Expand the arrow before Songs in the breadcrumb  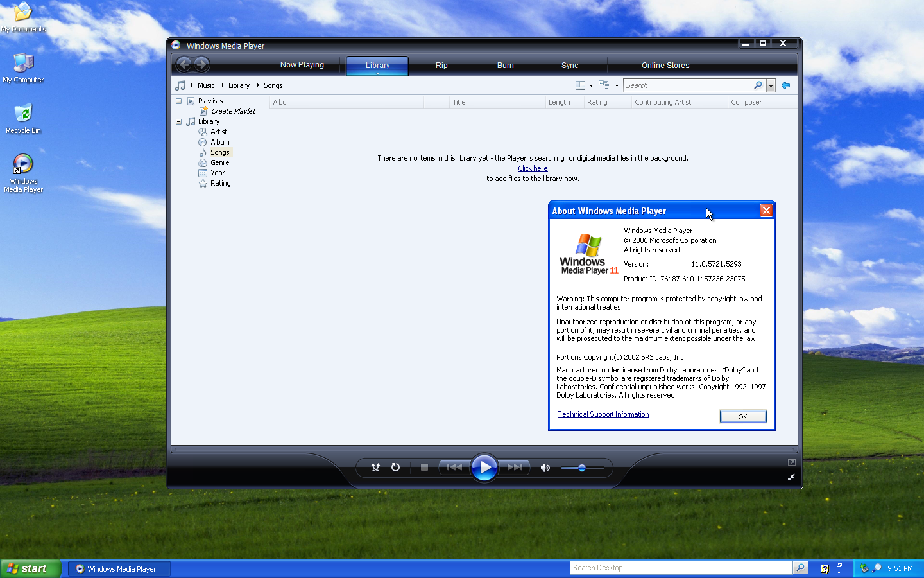258,85
